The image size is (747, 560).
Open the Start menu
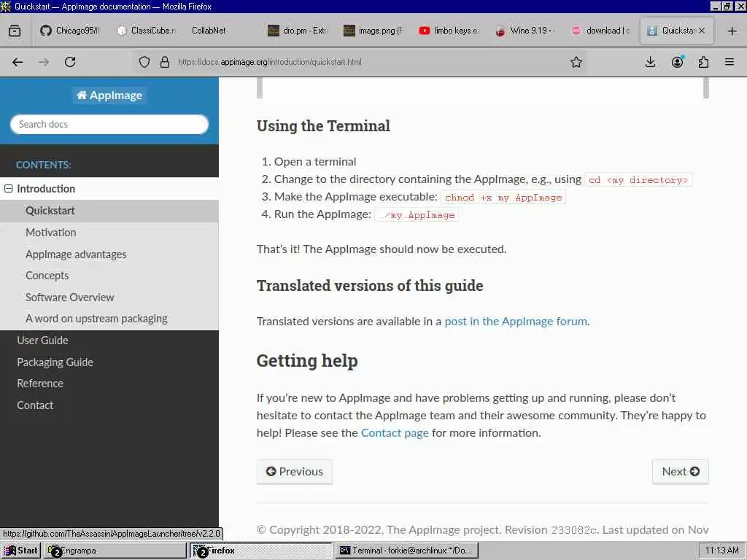point(20,551)
